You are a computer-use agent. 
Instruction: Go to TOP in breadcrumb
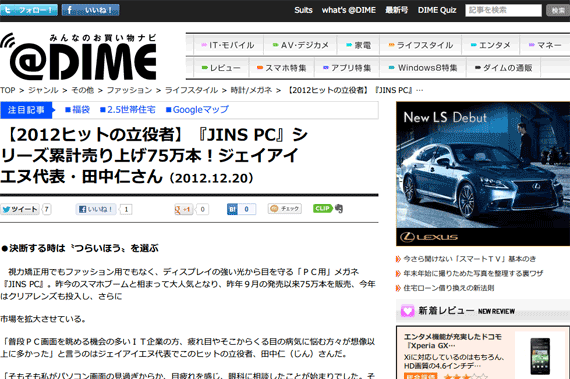click(8, 90)
